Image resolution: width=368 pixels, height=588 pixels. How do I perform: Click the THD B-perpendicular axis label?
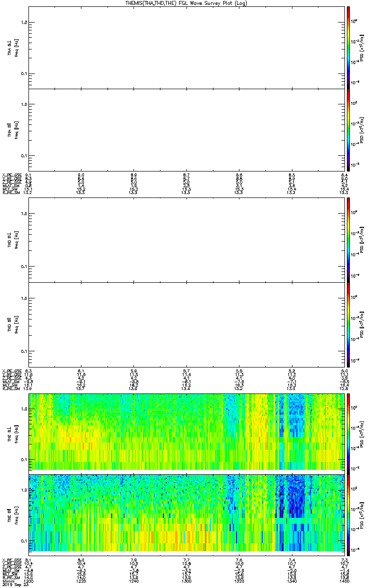(x=9, y=240)
